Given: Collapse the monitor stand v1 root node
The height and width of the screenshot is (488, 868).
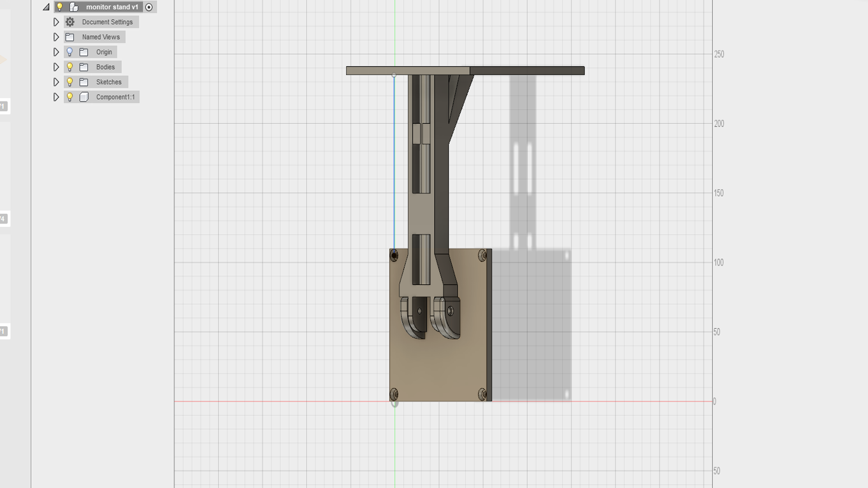Looking at the screenshot, I should [x=46, y=7].
